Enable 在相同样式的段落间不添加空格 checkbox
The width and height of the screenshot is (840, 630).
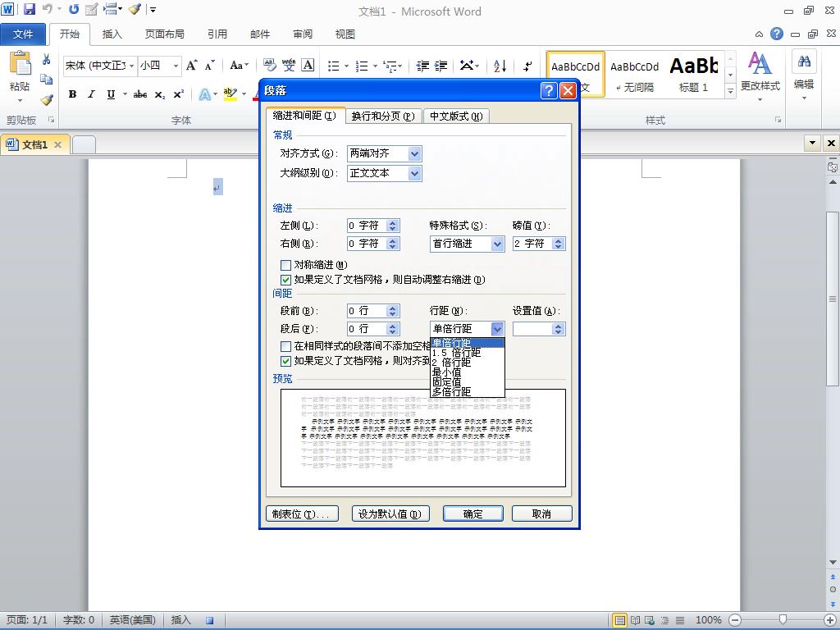pyautogui.click(x=285, y=346)
